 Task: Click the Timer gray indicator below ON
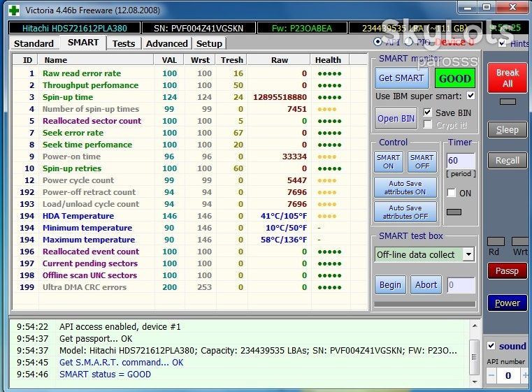point(454,212)
